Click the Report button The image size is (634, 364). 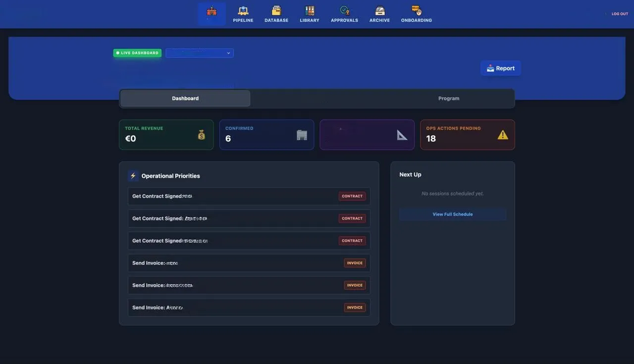(x=501, y=68)
